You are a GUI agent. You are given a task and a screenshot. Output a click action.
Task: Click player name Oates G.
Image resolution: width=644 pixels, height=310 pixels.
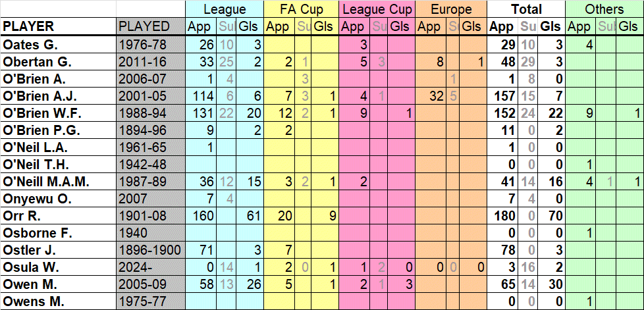tap(30, 45)
